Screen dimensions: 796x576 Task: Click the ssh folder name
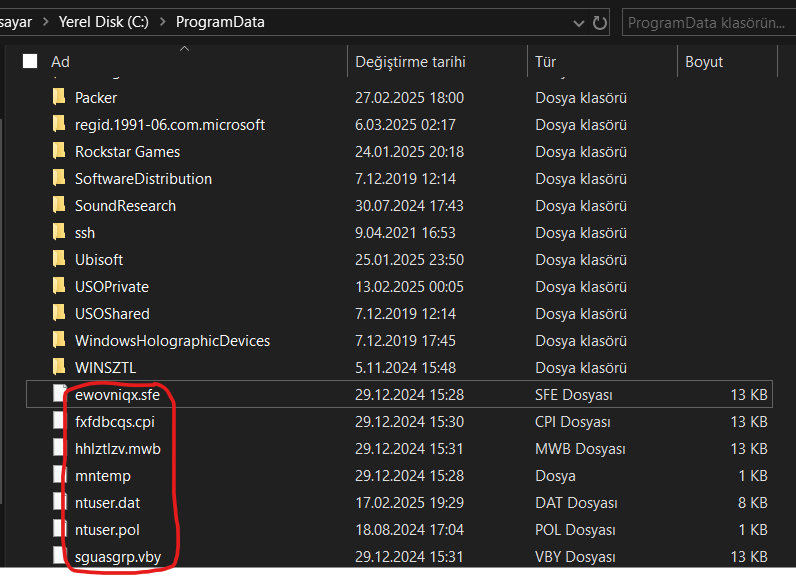tap(85, 232)
